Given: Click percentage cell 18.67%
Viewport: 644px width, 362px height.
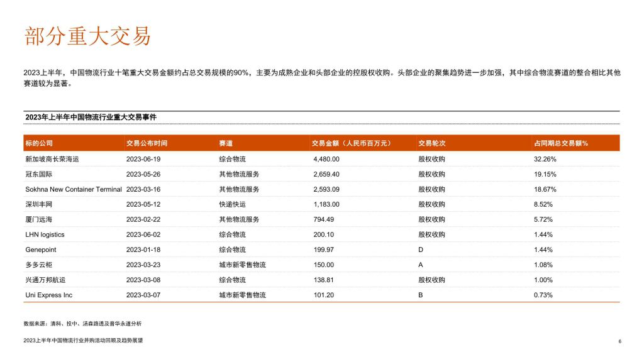Looking at the screenshot, I should [x=545, y=189].
